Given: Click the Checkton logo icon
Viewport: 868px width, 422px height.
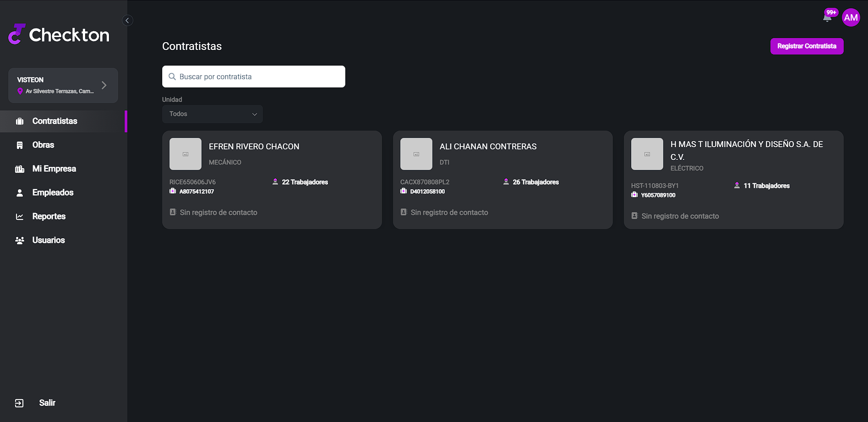Looking at the screenshot, I should tap(16, 34).
